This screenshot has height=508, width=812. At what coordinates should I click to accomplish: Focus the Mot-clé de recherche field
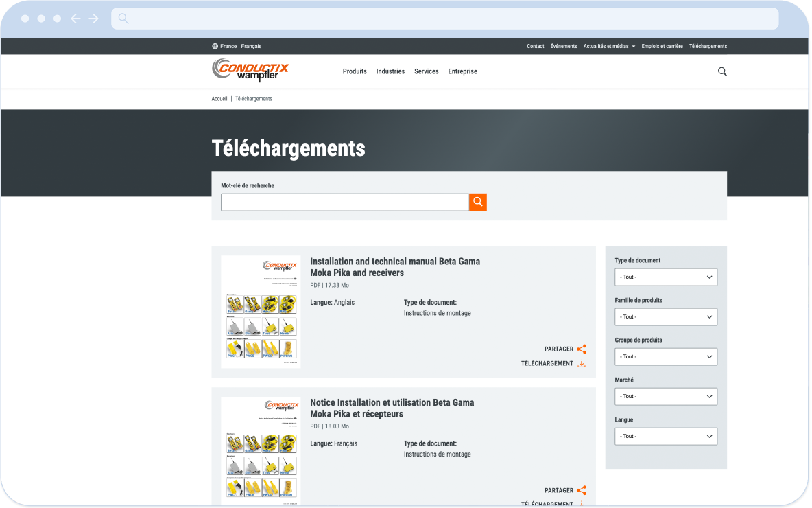[345, 202]
